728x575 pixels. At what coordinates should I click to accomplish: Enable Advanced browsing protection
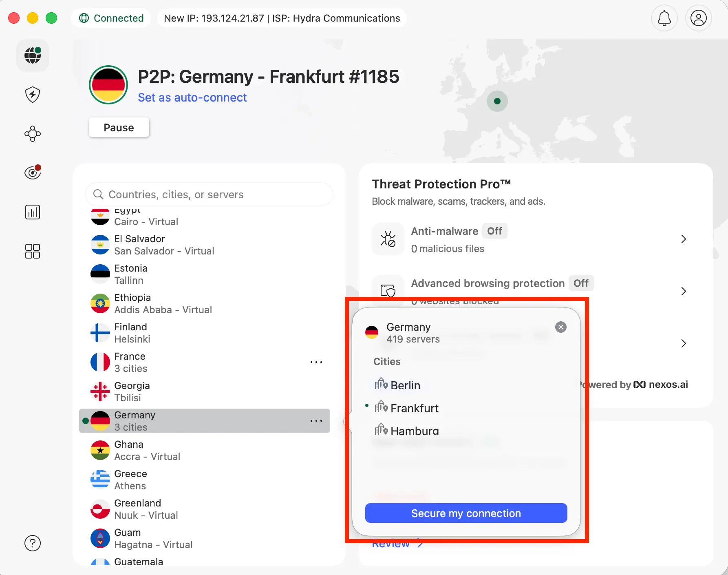pos(581,283)
